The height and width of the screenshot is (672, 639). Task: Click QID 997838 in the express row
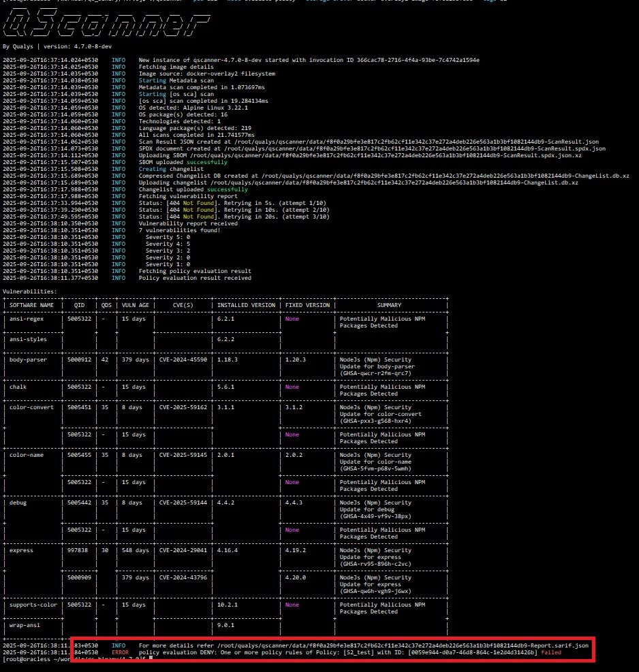[78, 550]
